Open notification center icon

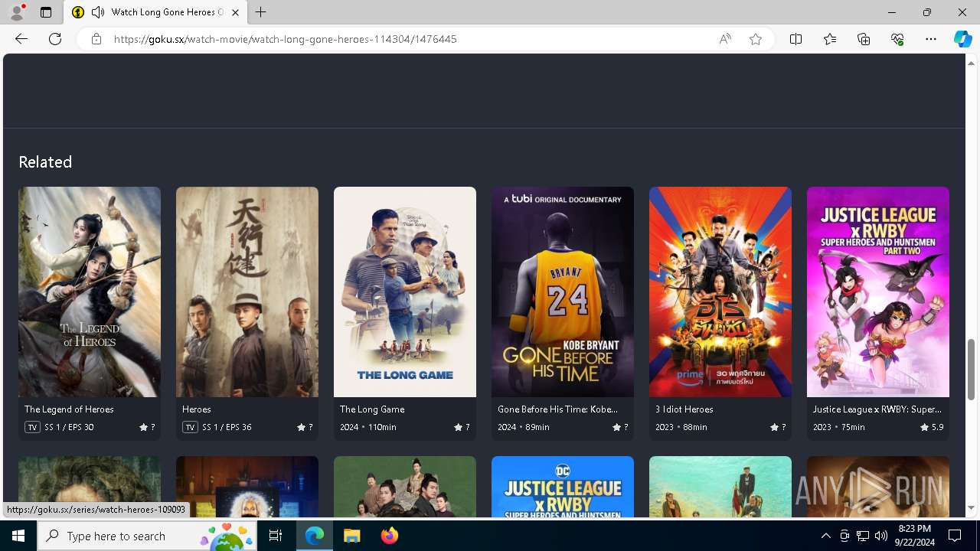pyautogui.click(x=955, y=536)
